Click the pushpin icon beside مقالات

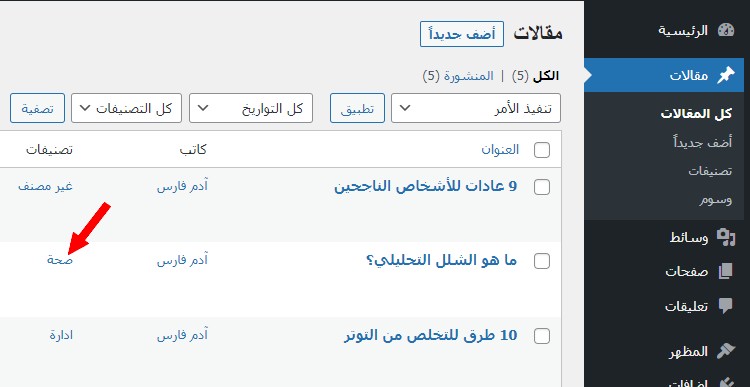point(725,75)
